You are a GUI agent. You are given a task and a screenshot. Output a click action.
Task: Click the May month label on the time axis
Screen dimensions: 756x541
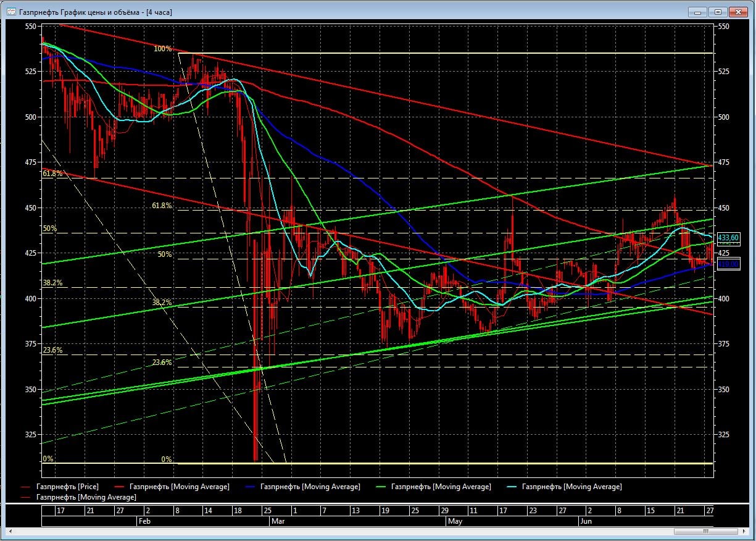tap(454, 521)
